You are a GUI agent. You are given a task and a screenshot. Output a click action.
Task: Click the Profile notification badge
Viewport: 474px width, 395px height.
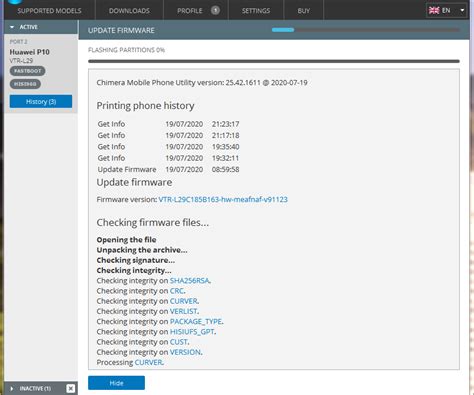point(215,10)
